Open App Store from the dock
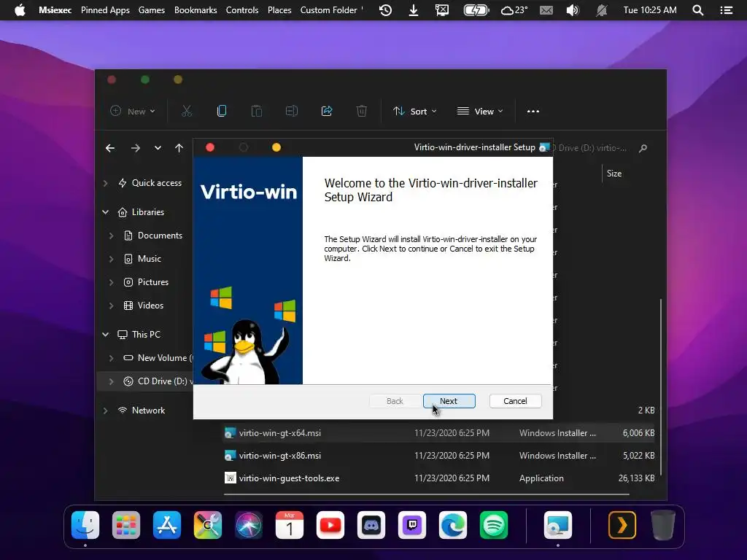This screenshot has height=560, width=747. point(167,525)
